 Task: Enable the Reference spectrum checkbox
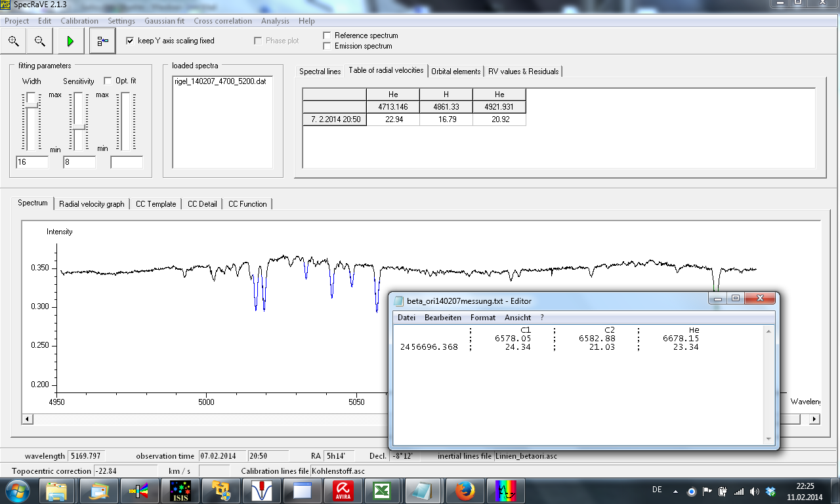(x=327, y=35)
